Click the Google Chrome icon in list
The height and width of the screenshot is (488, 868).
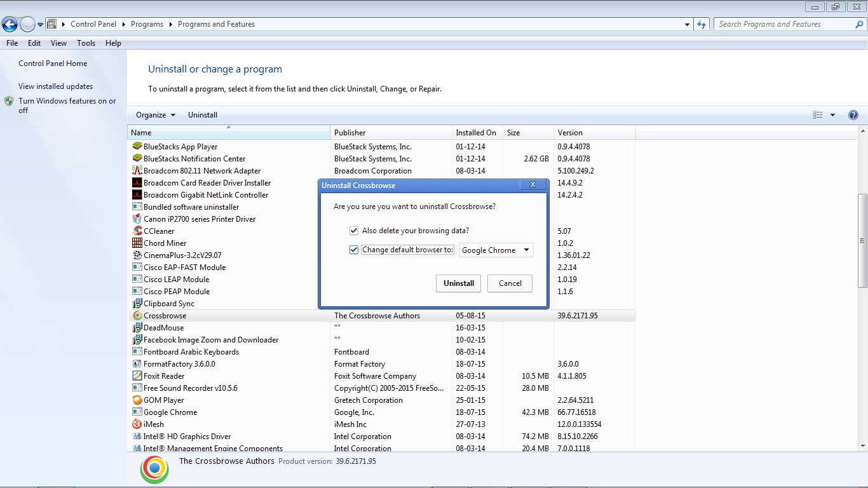coord(137,412)
